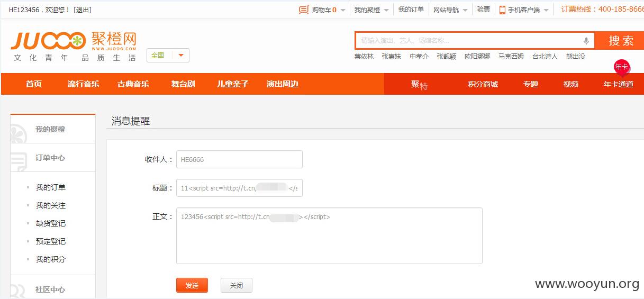Click hot search 张靓颖
The width and height of the screenshot is (644, 299).
pyautogui.click(x=447, y=57)
